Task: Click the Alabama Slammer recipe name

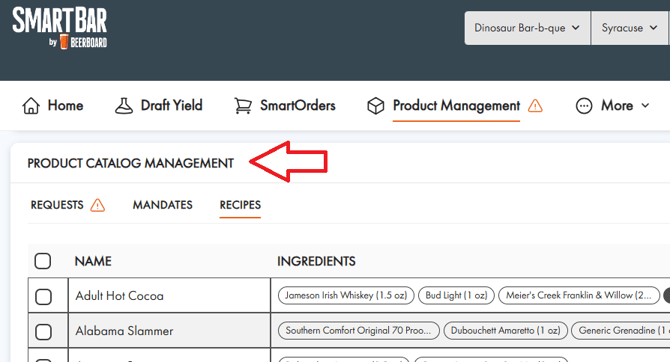Action: click(124, 331)
